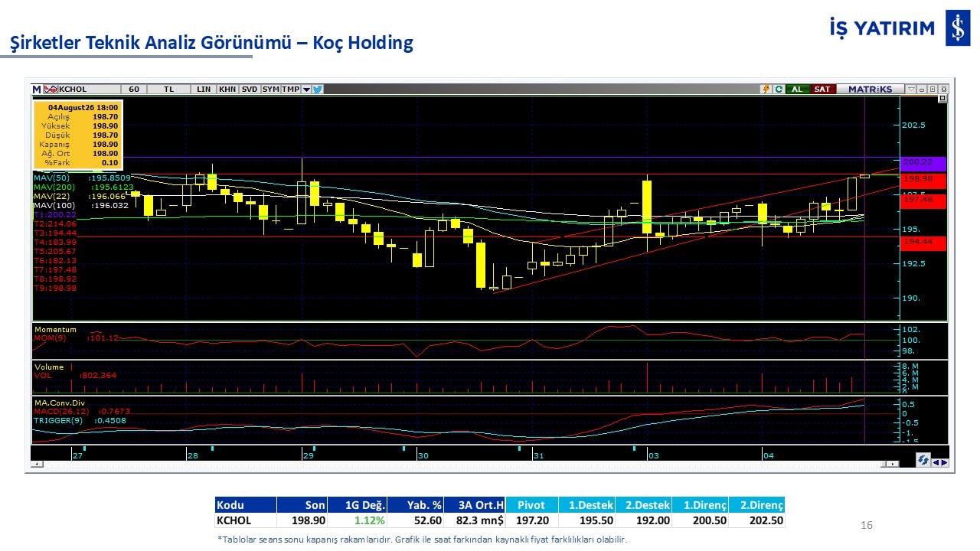Open the chart type icon beside KCHOL

pyautogui.click(x=51, y=89)
